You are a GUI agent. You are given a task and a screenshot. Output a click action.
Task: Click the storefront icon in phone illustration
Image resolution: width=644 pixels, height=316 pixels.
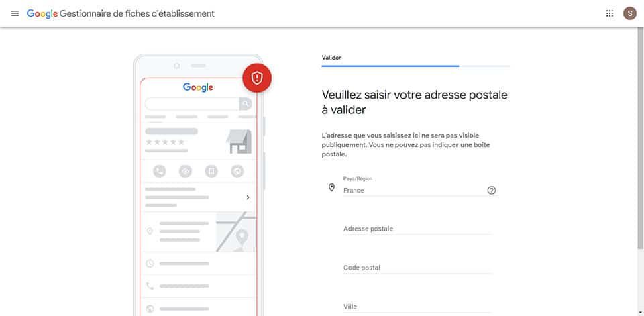coord(238,142)
